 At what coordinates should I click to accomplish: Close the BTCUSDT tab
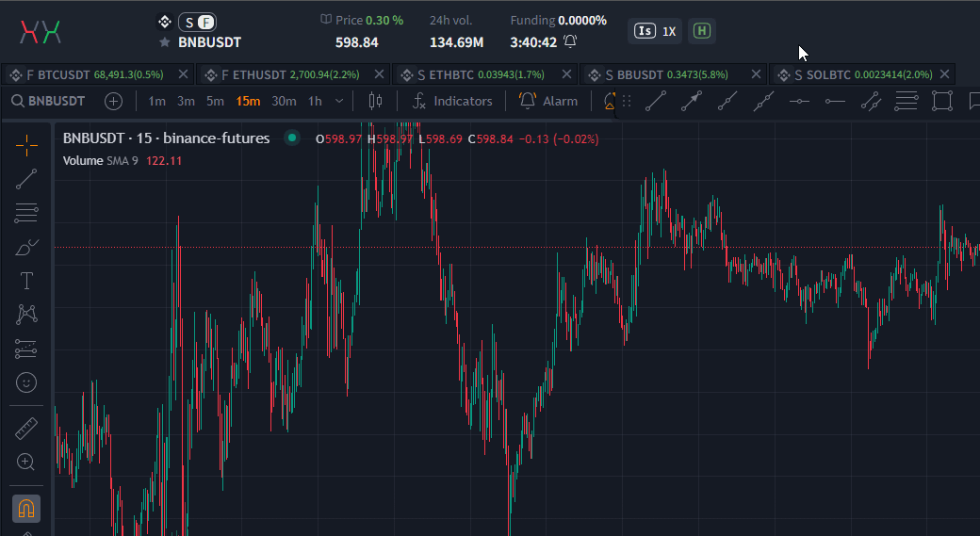[183, 74]
